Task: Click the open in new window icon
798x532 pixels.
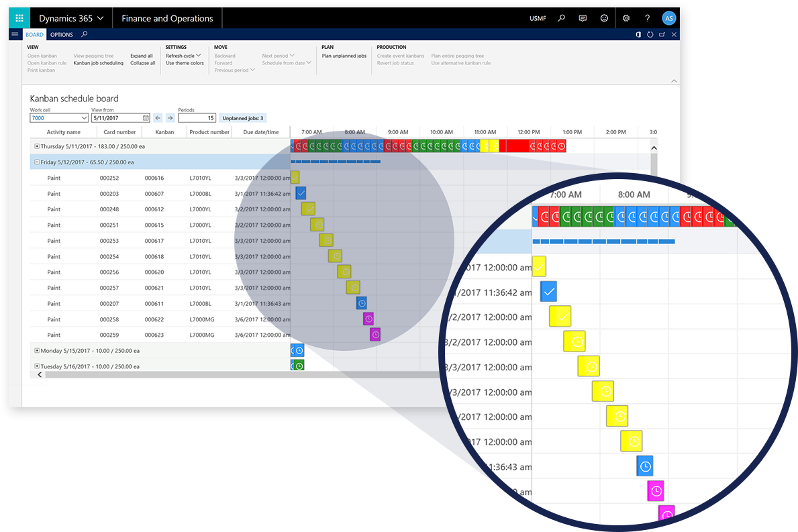Action: [662, 35]
